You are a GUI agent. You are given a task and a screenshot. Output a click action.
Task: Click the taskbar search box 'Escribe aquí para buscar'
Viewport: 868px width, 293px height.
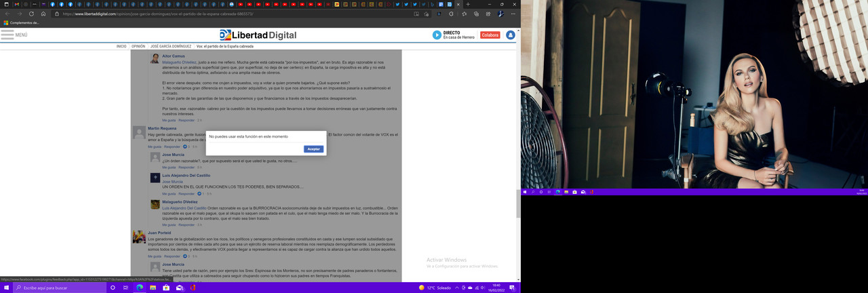tap(59, 288)
